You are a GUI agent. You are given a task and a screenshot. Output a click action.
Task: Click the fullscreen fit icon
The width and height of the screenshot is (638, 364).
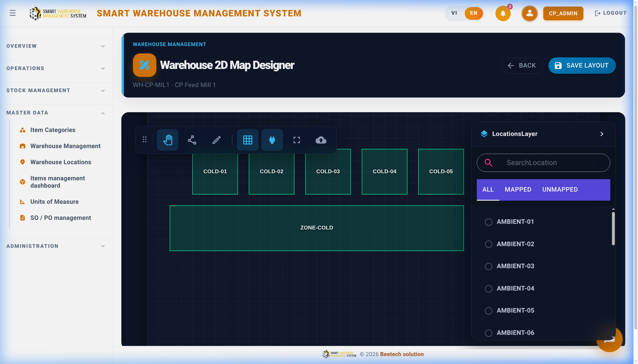click(297, 140)
